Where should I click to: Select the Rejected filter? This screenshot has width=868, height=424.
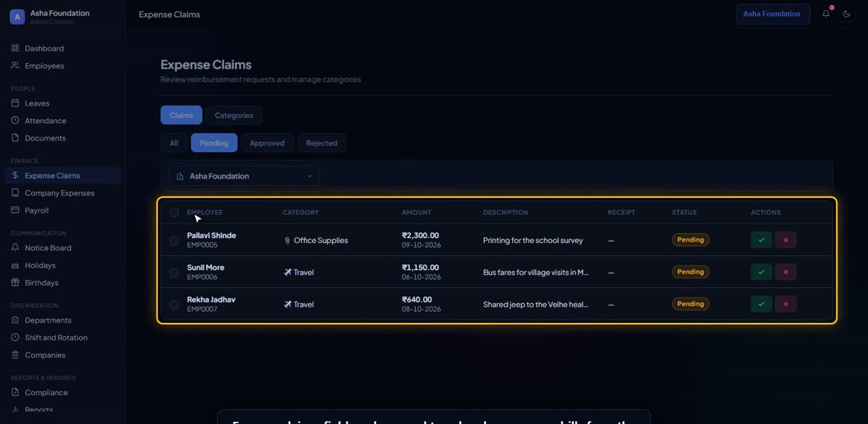[x=322, y=143]
